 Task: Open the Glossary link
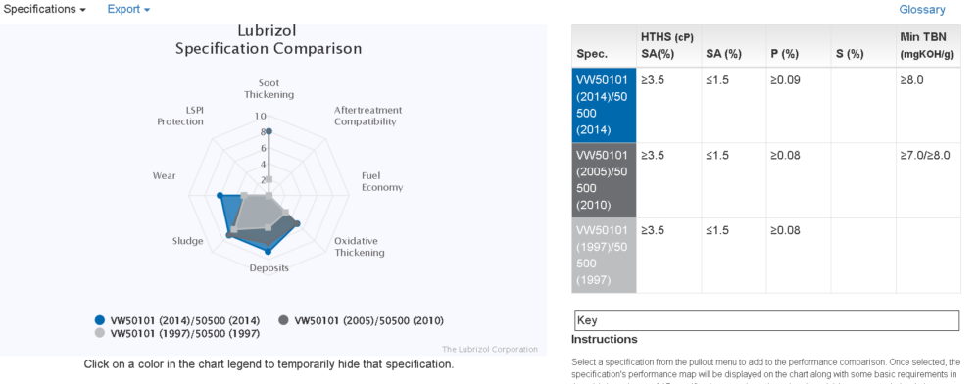coord(922,10)
